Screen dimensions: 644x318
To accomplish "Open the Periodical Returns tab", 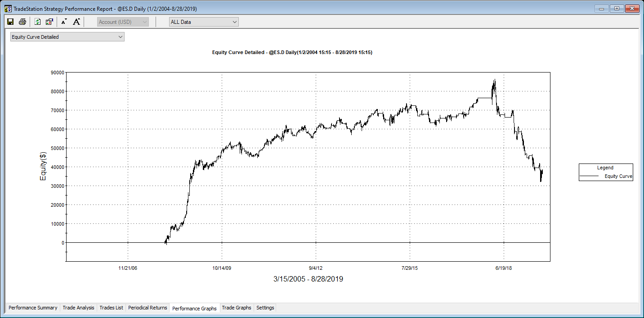I will click(148, 308).
